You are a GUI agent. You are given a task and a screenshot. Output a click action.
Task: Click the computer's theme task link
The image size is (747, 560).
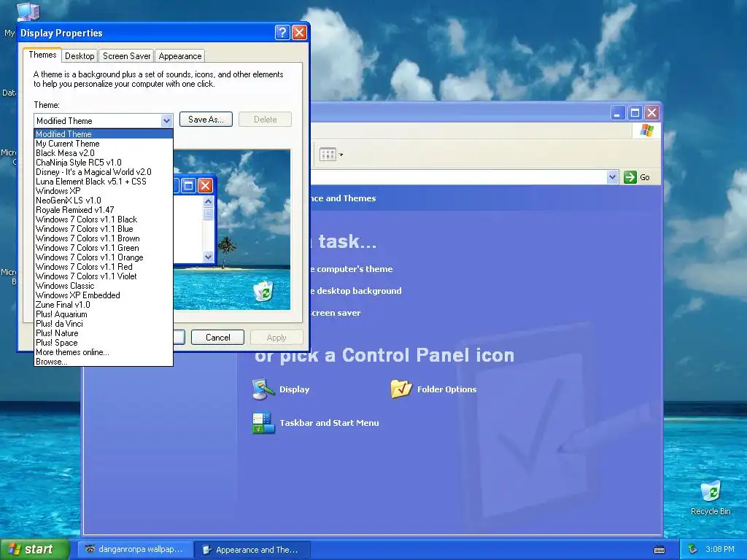pos(352,269)
